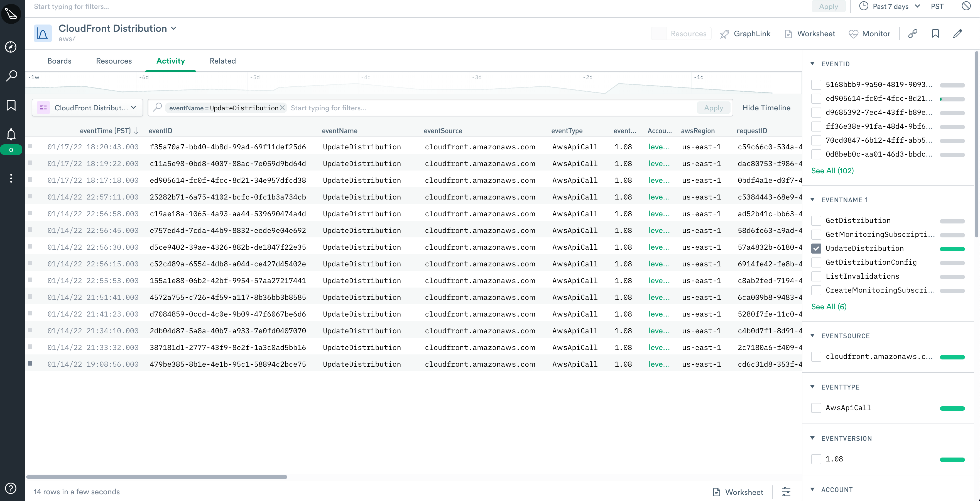Open the Past 7 days time range dropdown
Screen dimensions: 980x501
click(890, 6)
